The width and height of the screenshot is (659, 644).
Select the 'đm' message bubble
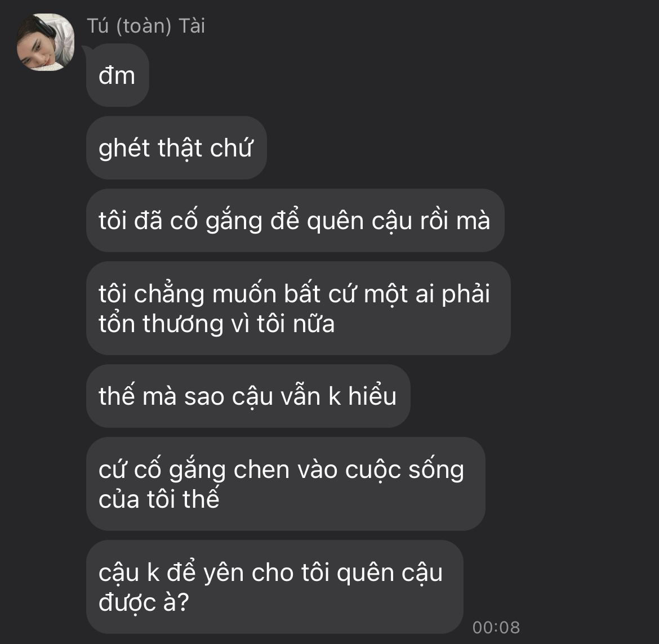point(118,75)
